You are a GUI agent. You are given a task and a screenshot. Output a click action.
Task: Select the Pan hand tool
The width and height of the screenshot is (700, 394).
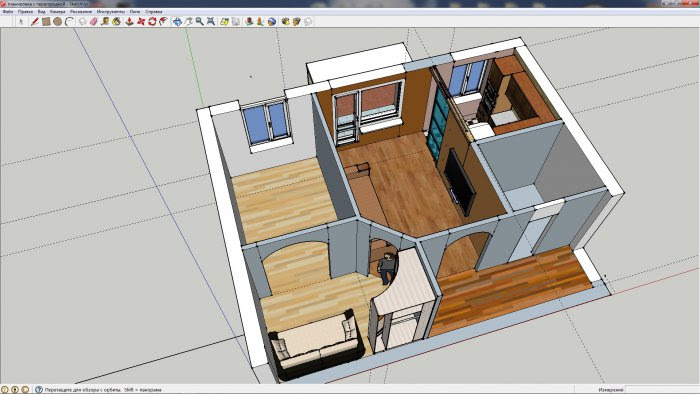coord(188,21)
